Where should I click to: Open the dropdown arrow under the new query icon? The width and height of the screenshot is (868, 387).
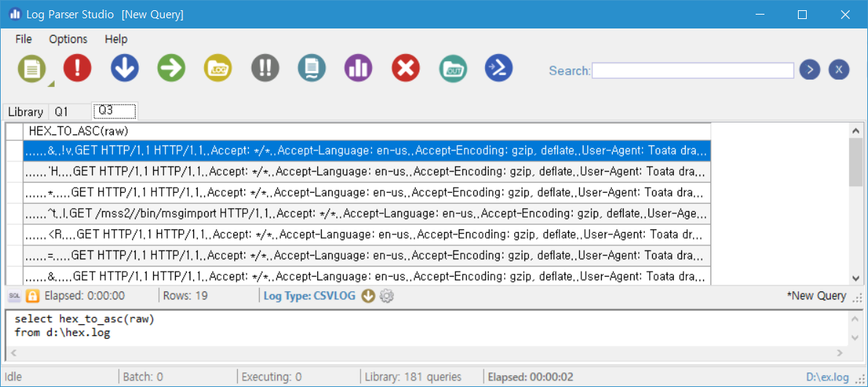[x=52, y=84]
